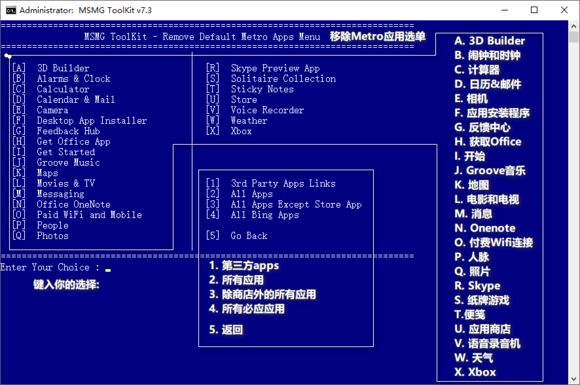Click the 'O. 付费Wifi连接' line

[x=494, y=243]
